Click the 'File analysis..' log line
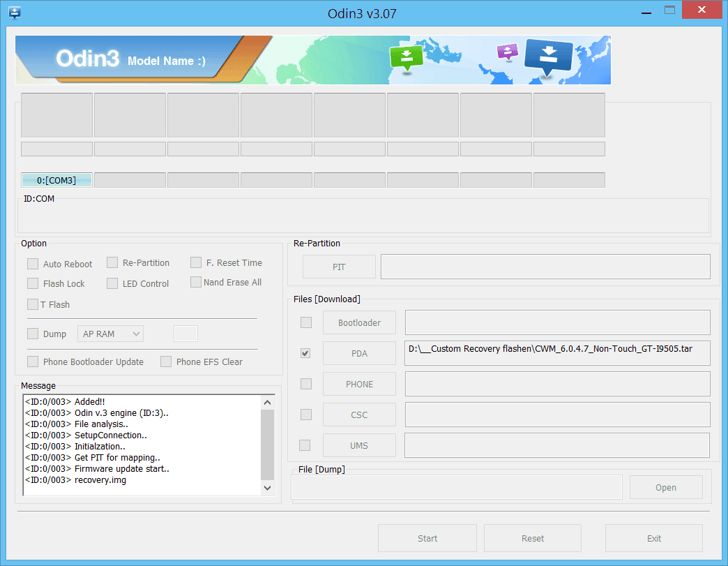Screen dimensions: 728x566 pyautogui.click(x=77, y=424)
